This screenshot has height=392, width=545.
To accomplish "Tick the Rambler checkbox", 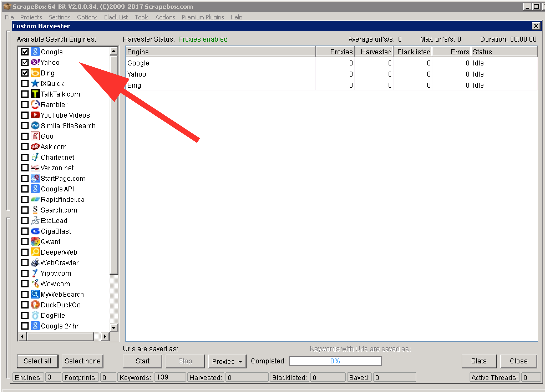I will point(25,105).
